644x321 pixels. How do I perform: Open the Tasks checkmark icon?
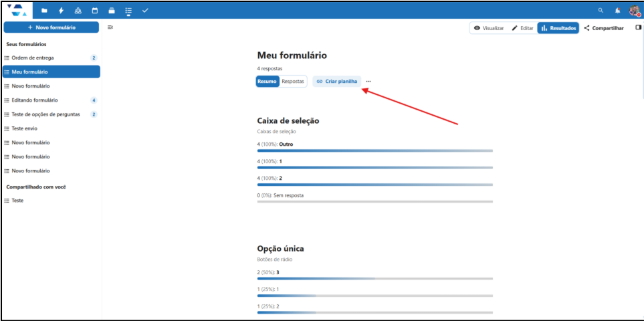(145, 11)
